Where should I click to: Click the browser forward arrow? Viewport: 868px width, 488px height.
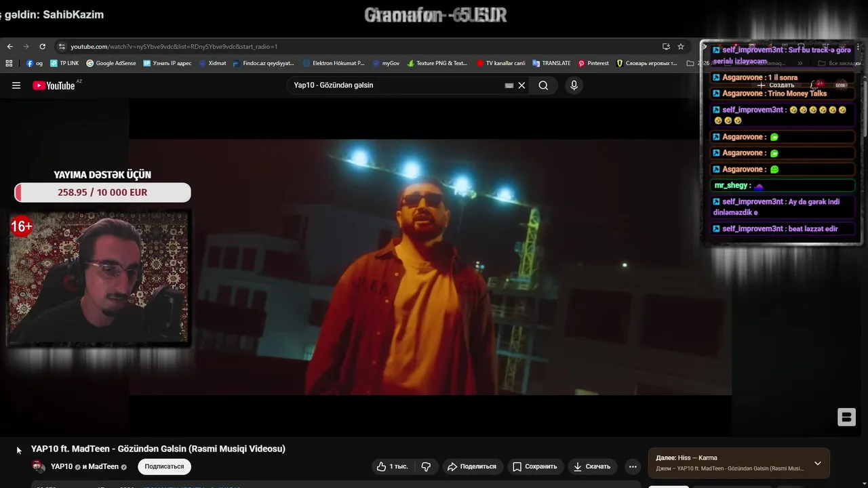click(26, 47)
